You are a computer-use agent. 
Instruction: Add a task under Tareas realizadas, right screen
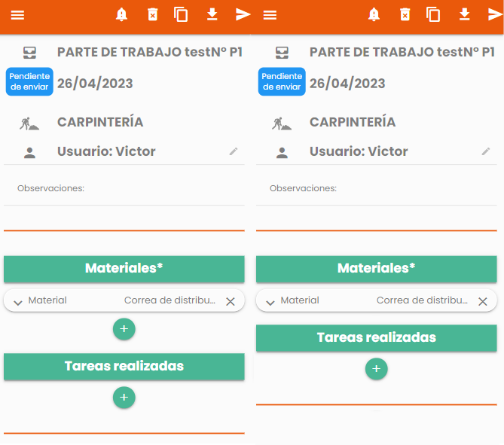pyautogui.click(x=377, y=369)
